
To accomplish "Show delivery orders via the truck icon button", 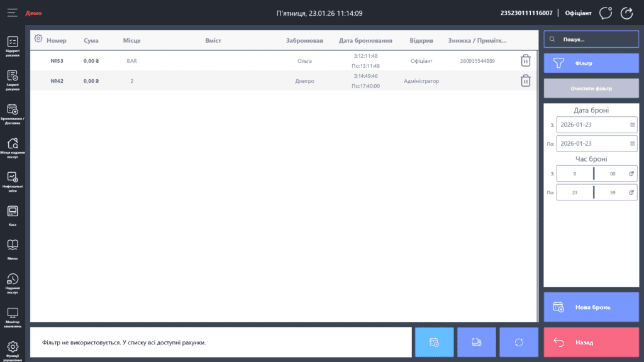I will [477, 343].
